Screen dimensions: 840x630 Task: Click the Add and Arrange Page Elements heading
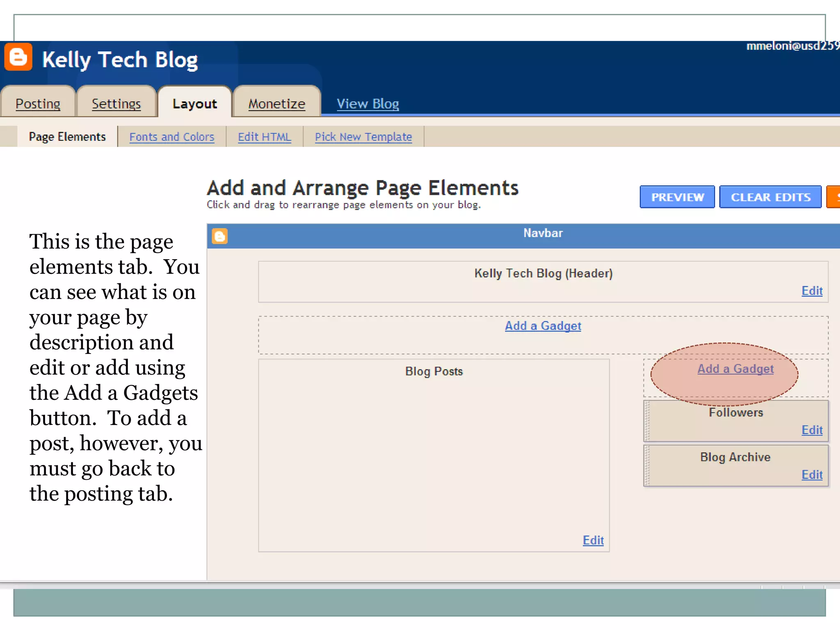click(x=363, y=188)
